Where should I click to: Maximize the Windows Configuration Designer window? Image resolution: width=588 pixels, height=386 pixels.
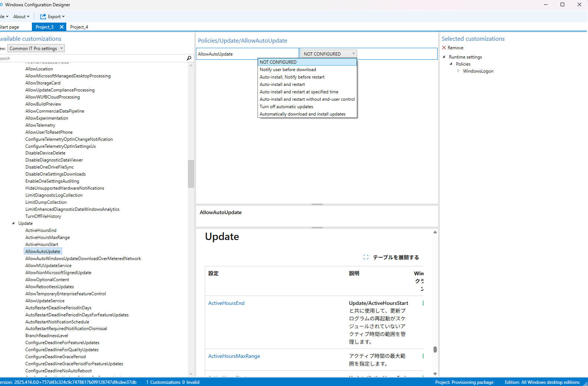pyautogui.click(x=562, y=5)
